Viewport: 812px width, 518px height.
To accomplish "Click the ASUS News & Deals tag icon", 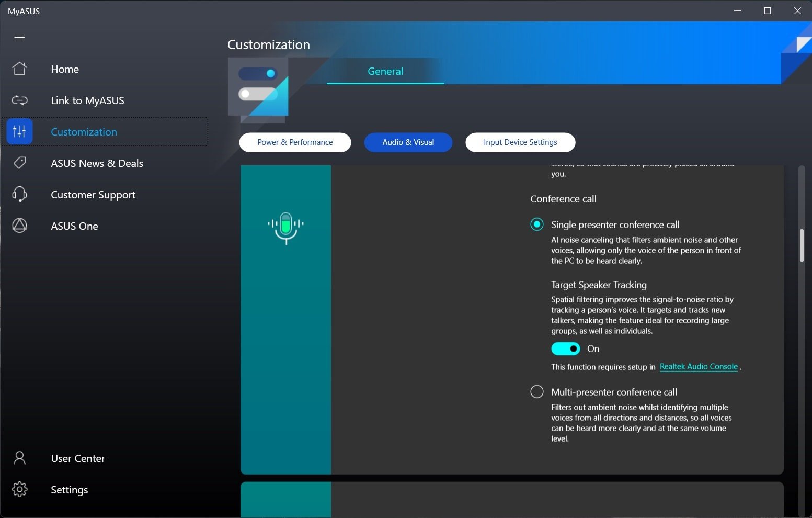I will (x=19, y=163).
